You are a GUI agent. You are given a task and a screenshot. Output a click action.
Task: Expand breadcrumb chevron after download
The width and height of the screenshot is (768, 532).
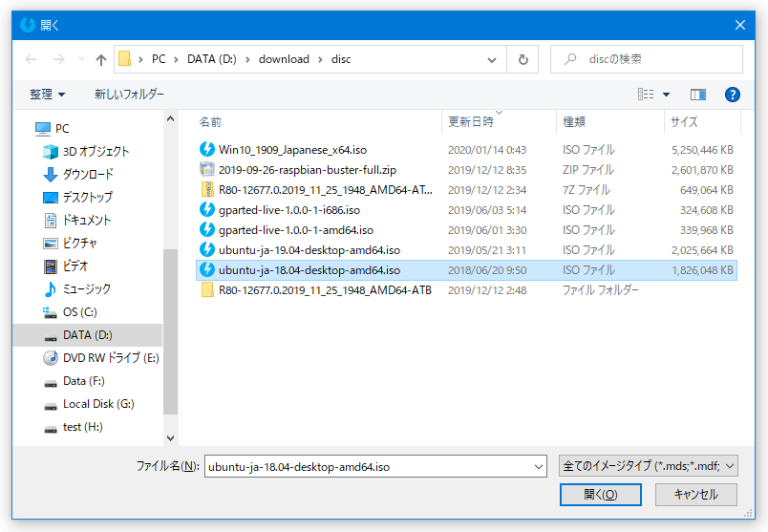click(320, 60)
